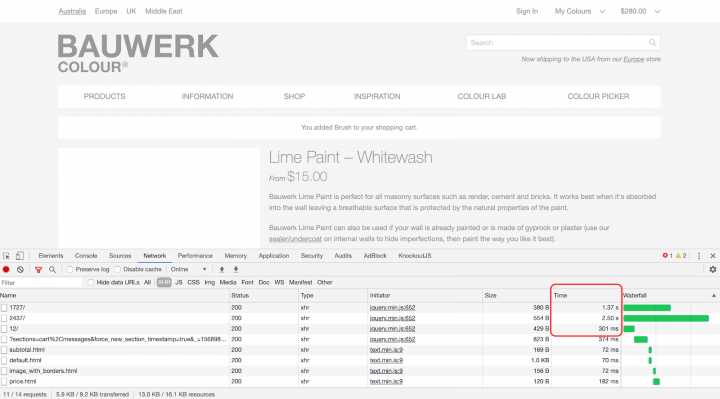
Task: Open the Security tab
Action: tap(312, 256)
